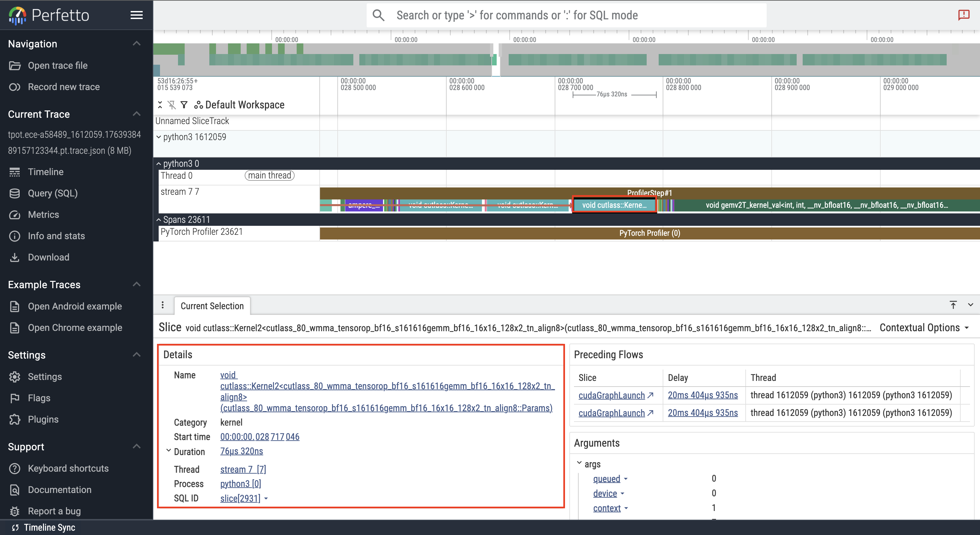Click the move panel to top arrow icon

click(953, 305)
